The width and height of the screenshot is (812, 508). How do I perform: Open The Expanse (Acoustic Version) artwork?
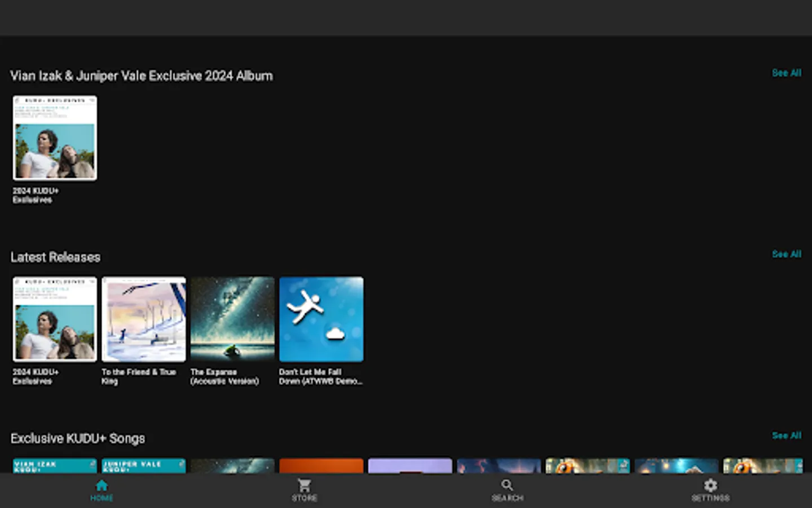232,319
